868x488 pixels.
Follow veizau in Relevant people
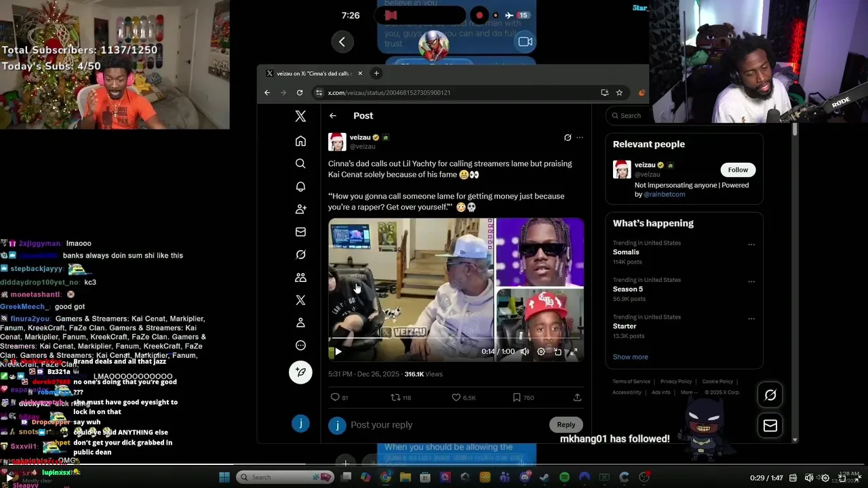point(738,169)
